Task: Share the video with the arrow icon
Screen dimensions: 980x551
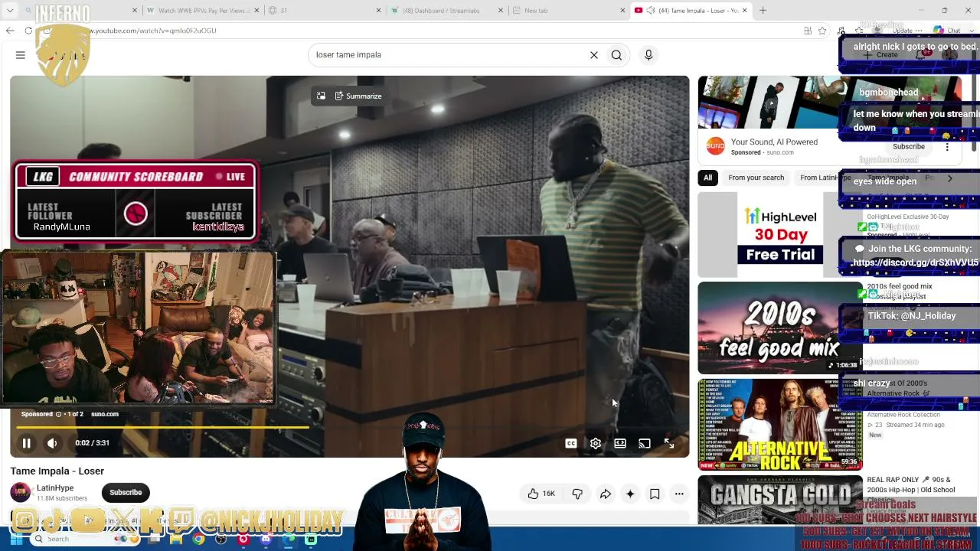Action: coord(606,494)
